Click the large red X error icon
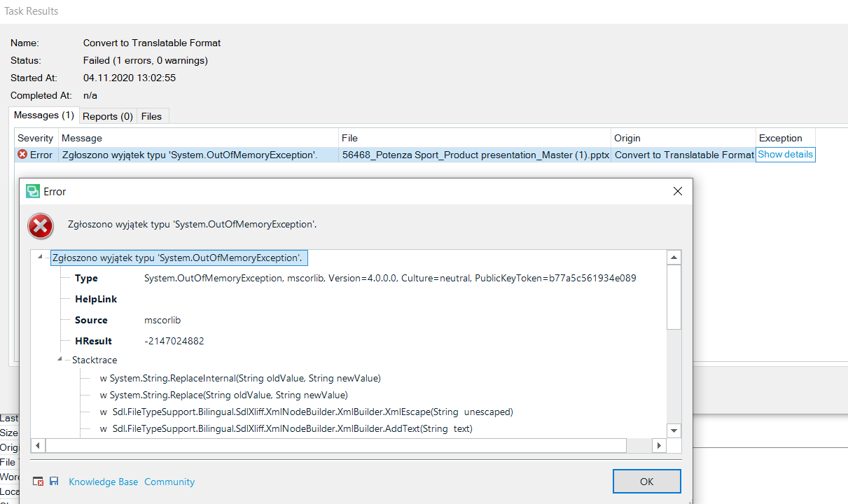Screen dimensions: 848x504 pos(41,226)
